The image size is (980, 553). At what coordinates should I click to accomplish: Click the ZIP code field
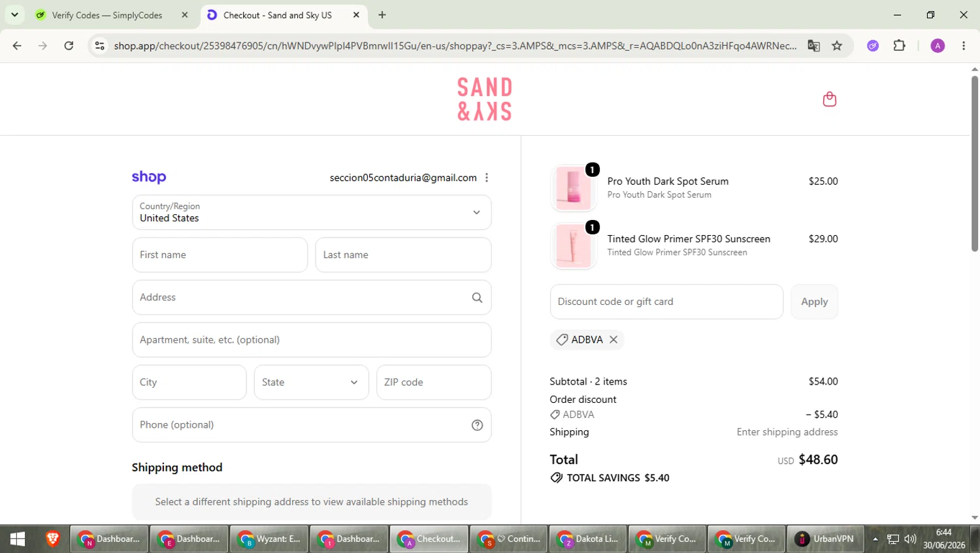click(x=434, y=383)
